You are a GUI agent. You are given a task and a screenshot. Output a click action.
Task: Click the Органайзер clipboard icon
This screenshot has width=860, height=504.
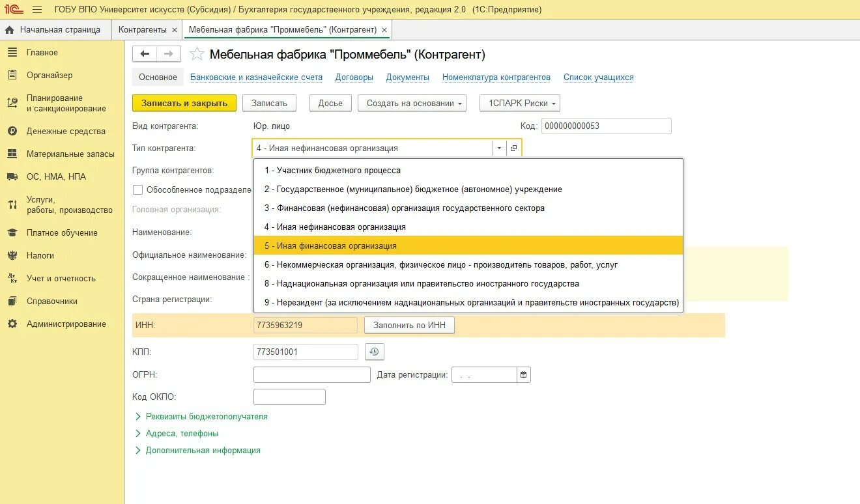pos(12,76)
